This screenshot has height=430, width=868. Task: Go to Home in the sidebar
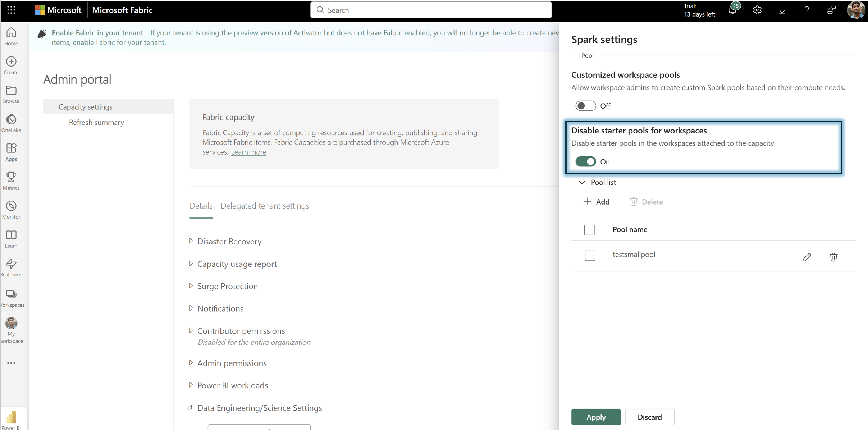[x=11, y=37]
